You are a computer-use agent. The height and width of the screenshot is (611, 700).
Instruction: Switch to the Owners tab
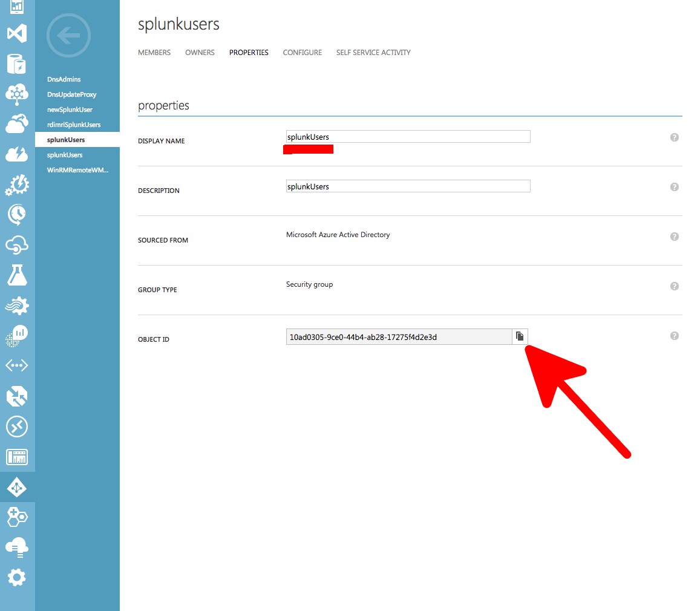pos(200,53)
